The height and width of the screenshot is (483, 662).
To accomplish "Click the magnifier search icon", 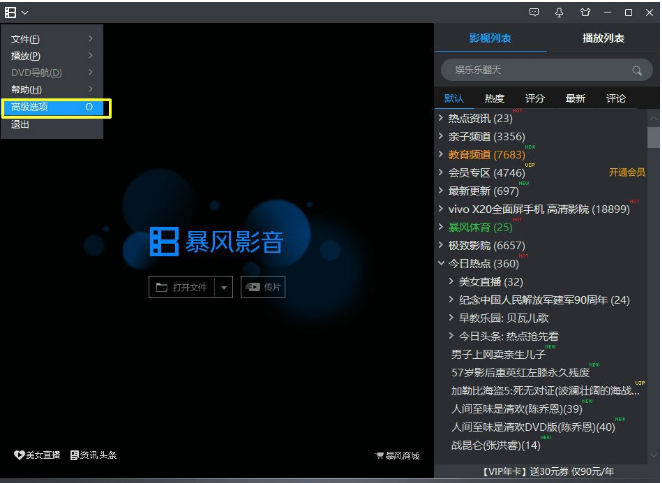I will 636,70.
